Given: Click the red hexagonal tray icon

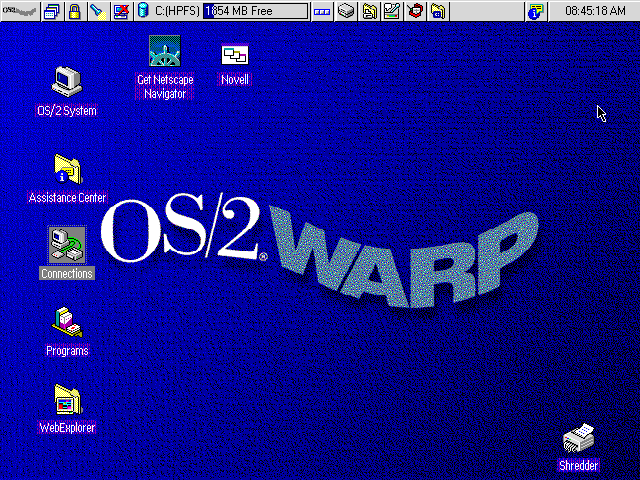Looking at the screenshot, I should [x=415, y=11].
